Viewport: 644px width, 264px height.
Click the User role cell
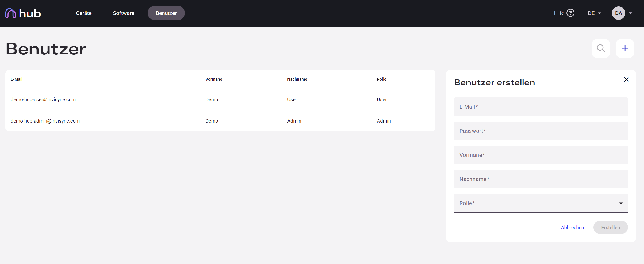pyautogui.click(x=382, y=100)
